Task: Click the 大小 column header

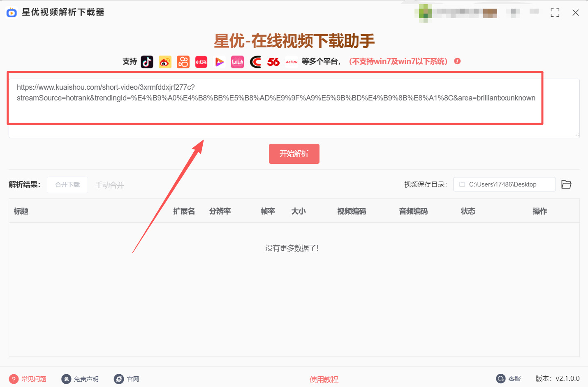Action: coord(299,211)
